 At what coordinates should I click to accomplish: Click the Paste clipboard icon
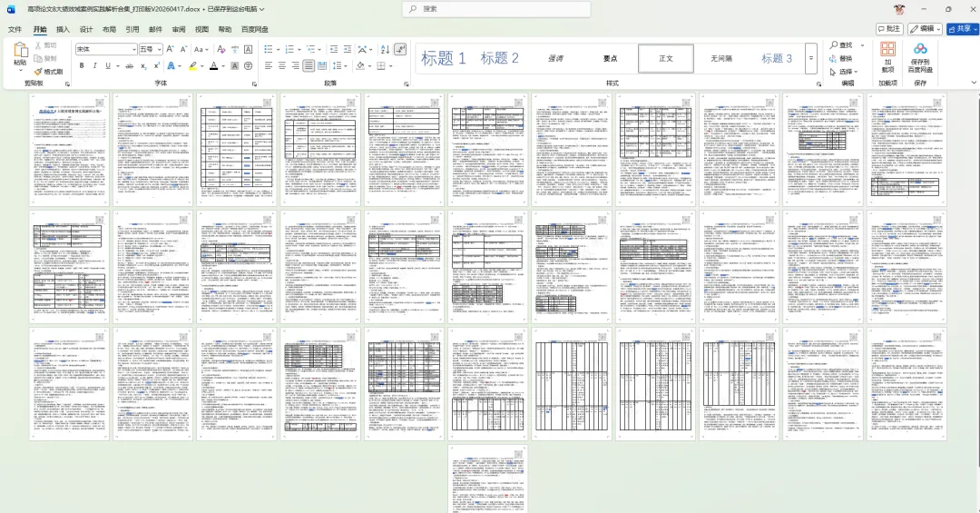[x=20, y=51]
